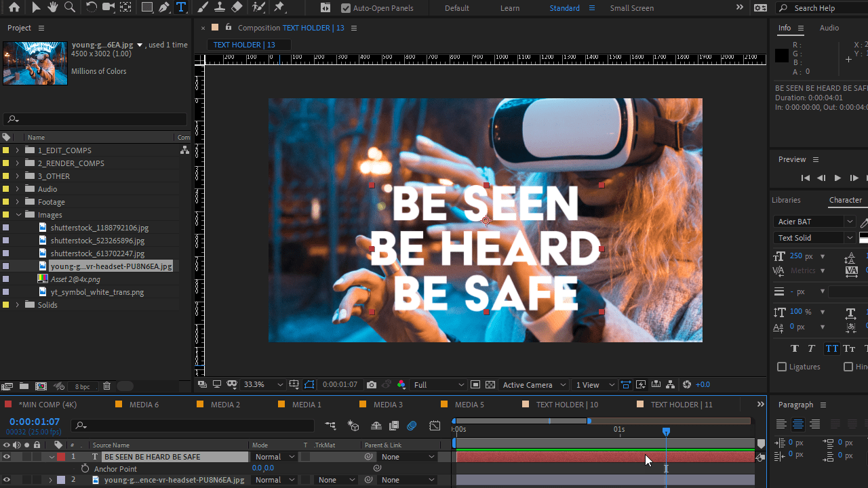Open the Active Camera dropdown
The width and height of the screenshot is (868, 488).
[533, 384]
